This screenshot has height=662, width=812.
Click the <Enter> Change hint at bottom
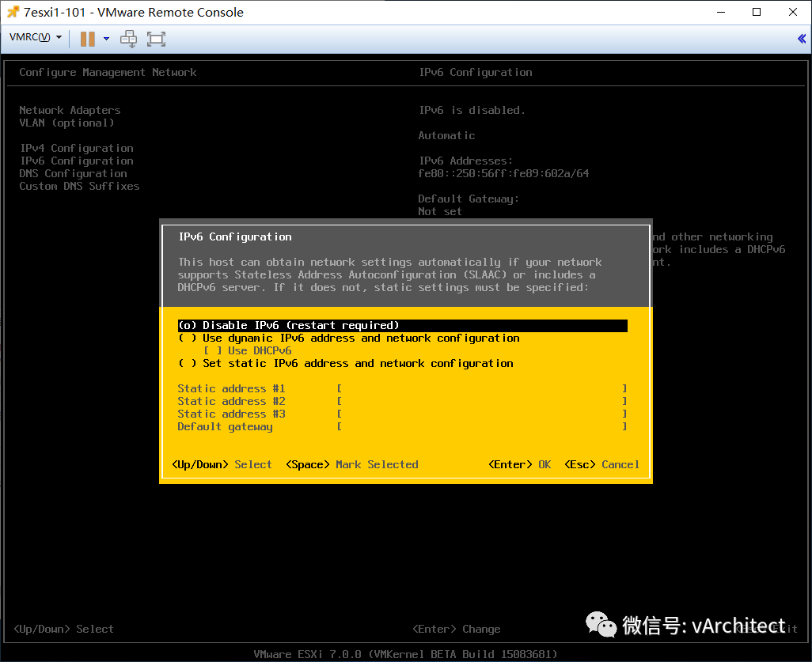click(456, 629)
